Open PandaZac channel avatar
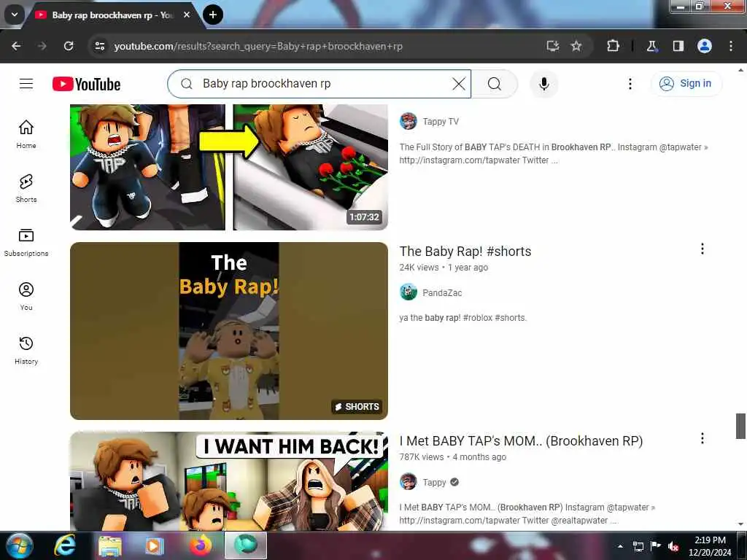747x560 pixels. [409, 292]
